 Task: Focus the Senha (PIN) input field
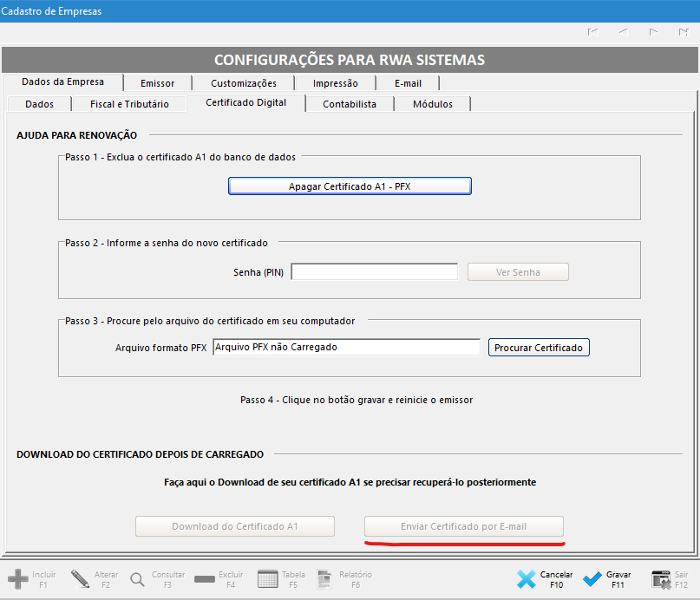tap(375, 271)
